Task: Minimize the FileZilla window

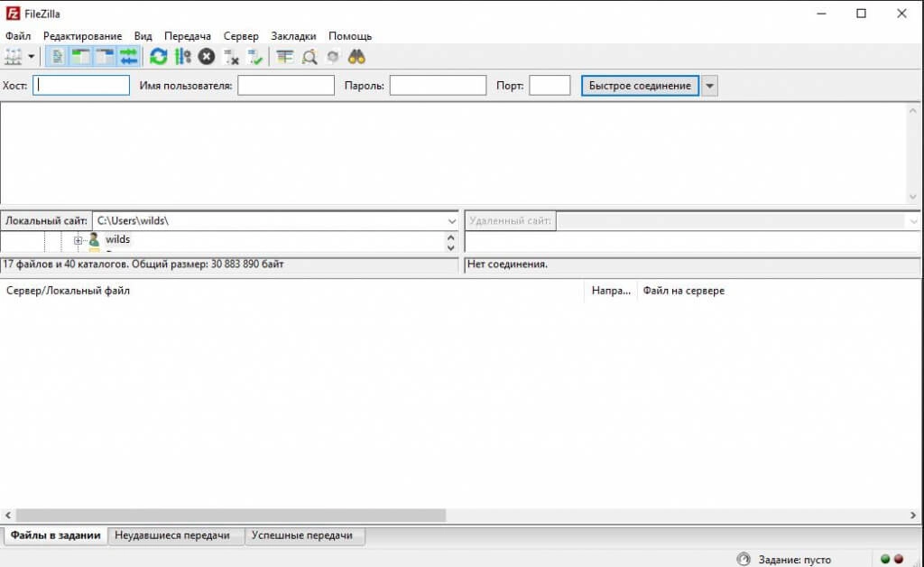Action: [821, 14]
